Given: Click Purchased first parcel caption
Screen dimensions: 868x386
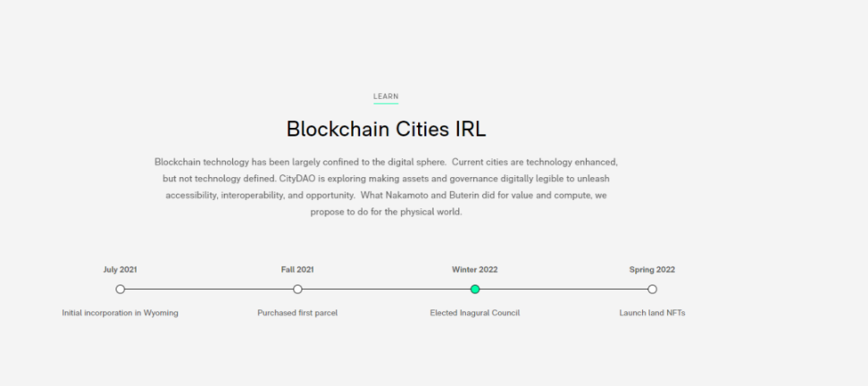Looking at the screenshot, I should [x=297, y=313].
